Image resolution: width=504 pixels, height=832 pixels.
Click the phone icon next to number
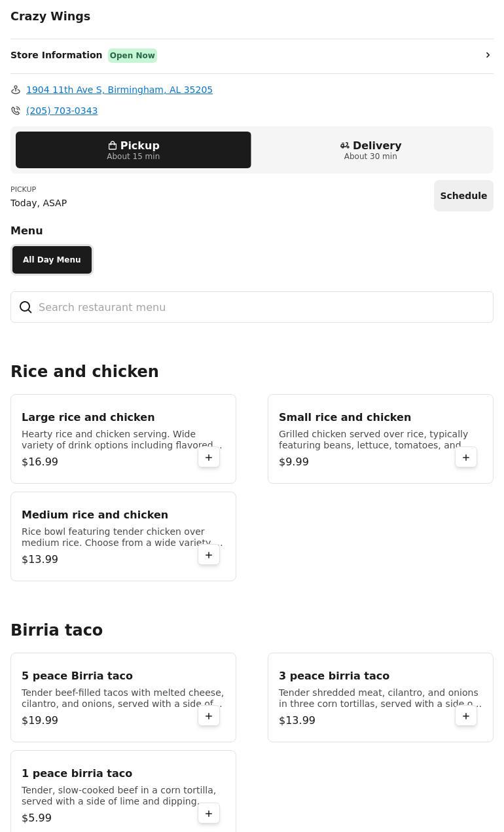(15, 110)
